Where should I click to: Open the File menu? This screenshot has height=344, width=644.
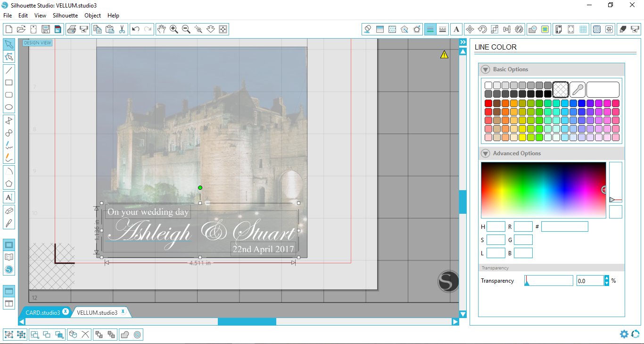coord(8,16)
